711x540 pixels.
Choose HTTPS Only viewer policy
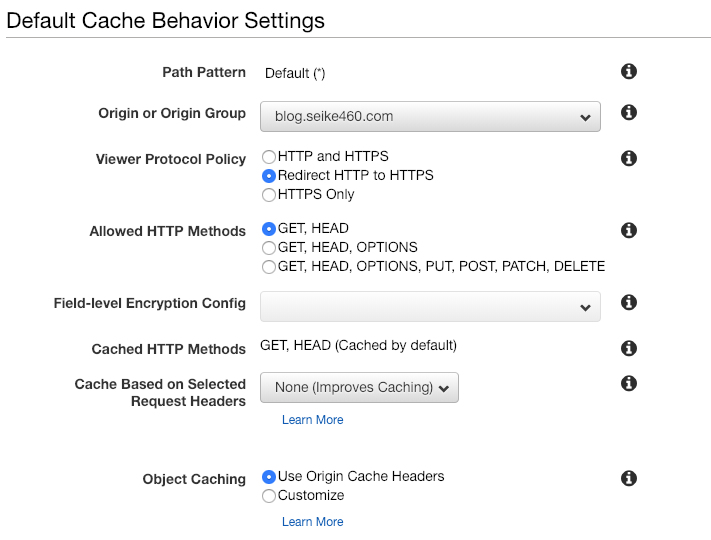pyautogui.click(x=269, y=195)
